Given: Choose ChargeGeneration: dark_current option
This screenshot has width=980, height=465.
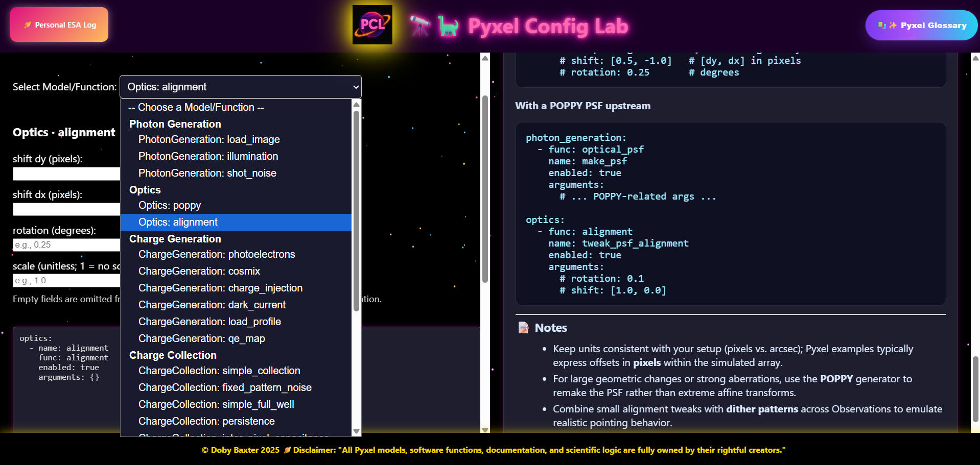Looking at the screenshot, I should [212, 305].
